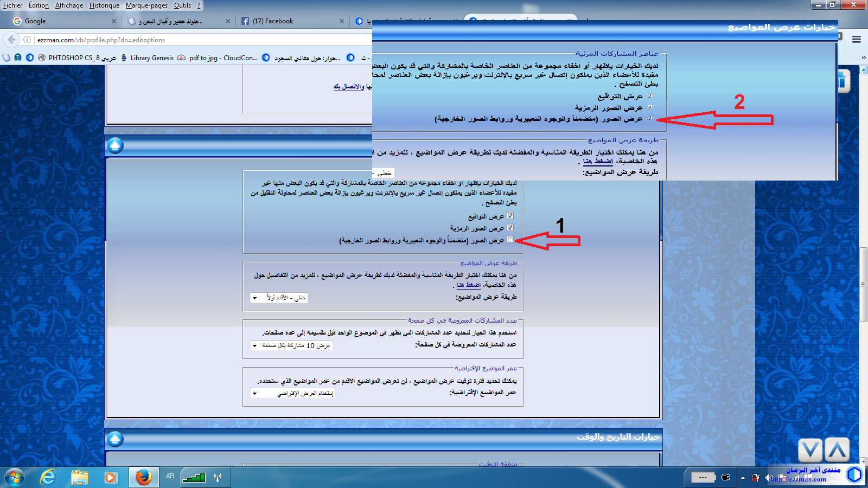Switch to the Facebook tab

[x=272, y=21]
